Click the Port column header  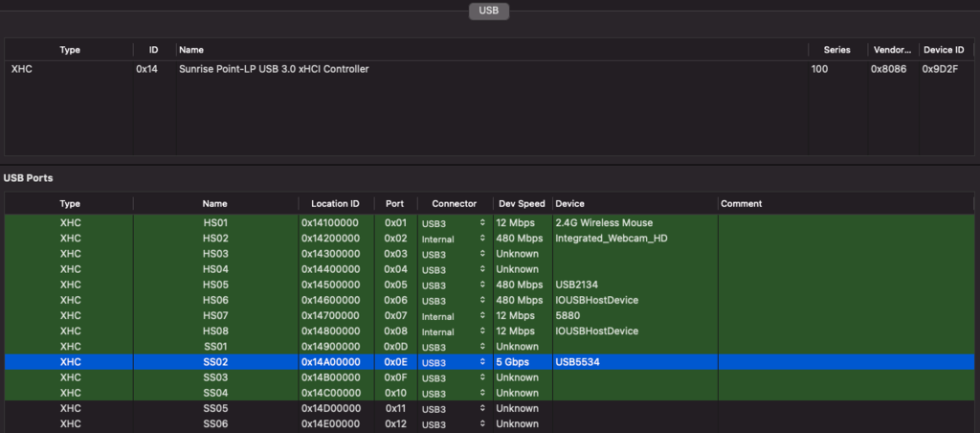(394, 204)
